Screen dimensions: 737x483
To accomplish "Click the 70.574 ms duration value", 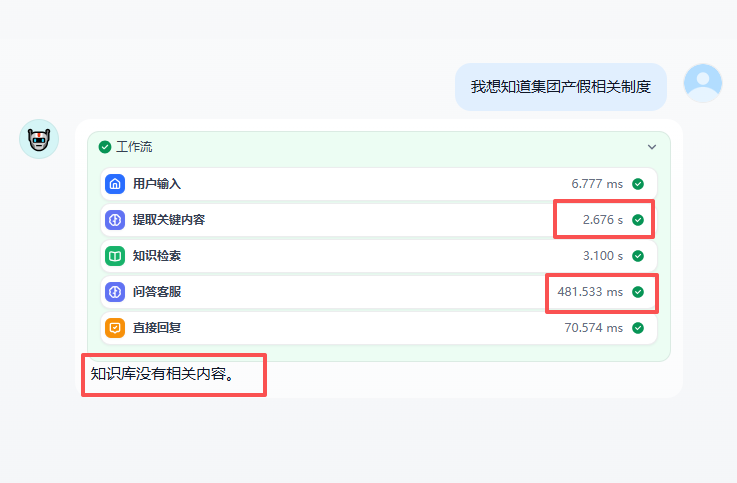I will (x=594, y=328).
